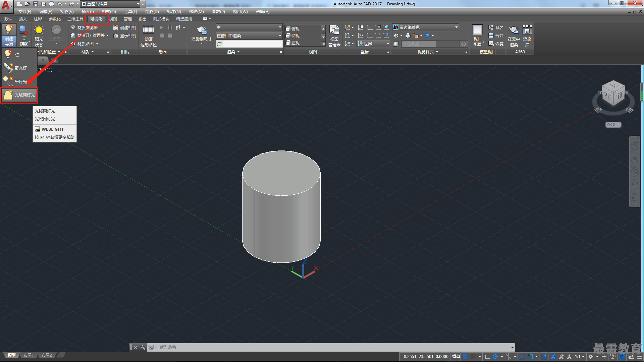
Task: Click the 渲染到尺寸 render teapot icon
Action: pyautogui.click(x=201, y=30)
